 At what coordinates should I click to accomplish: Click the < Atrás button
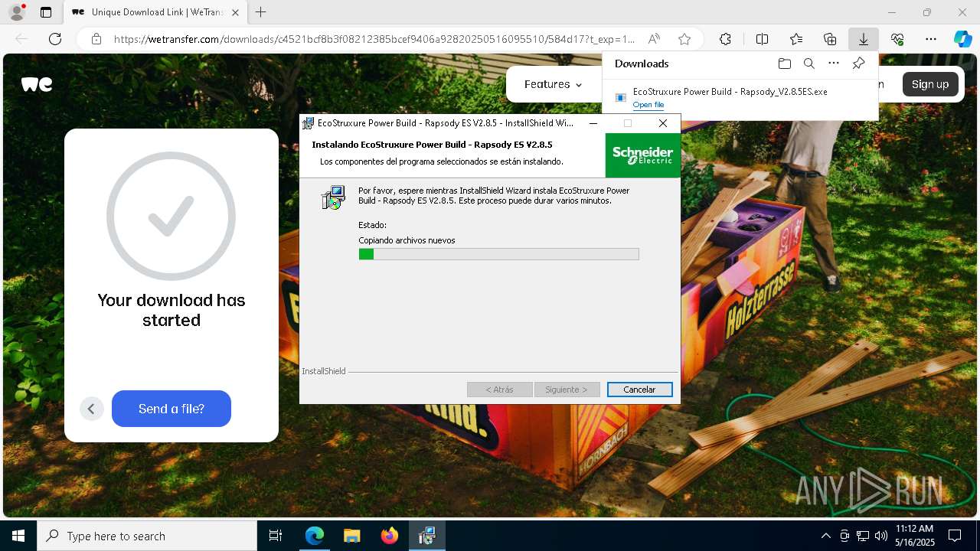point(500,390)
